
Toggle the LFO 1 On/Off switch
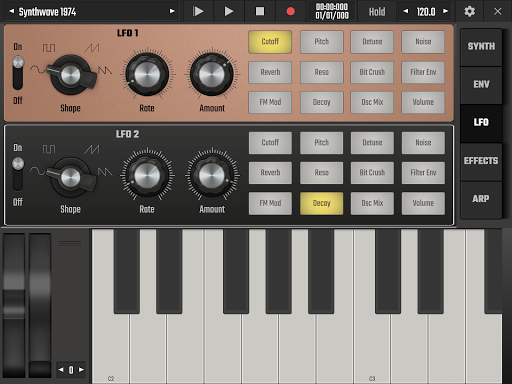point(18,73)
